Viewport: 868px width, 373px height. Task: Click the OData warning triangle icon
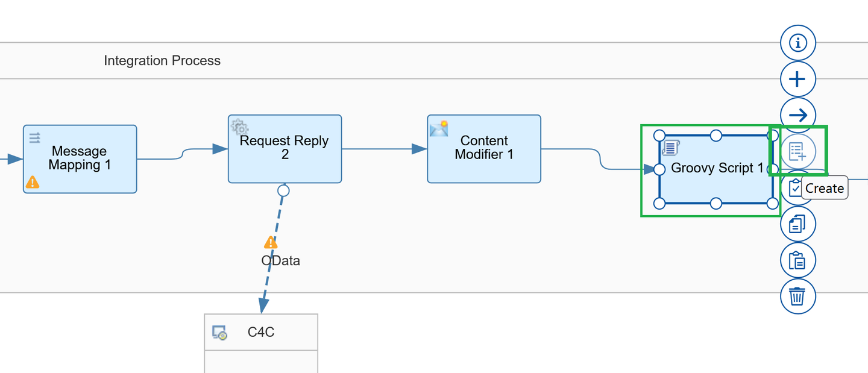click(271, 242)
